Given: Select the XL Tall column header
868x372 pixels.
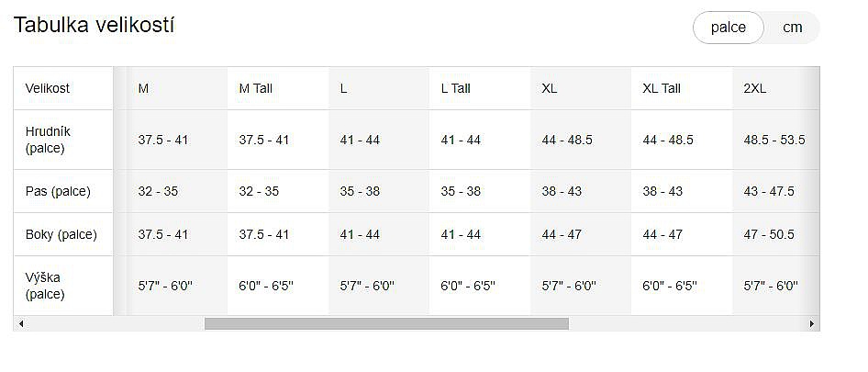Looking at the screenshot, I should pos(662,89).
